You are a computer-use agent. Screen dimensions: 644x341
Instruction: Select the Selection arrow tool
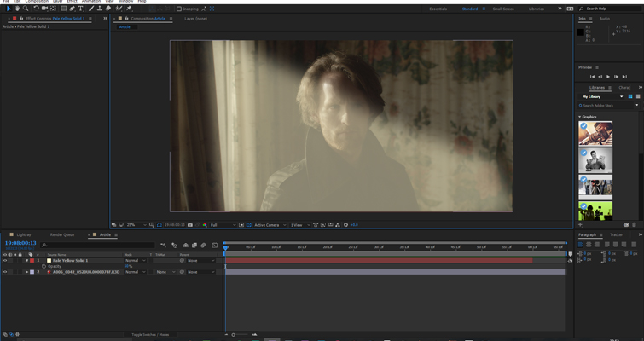tap(8, 9)
